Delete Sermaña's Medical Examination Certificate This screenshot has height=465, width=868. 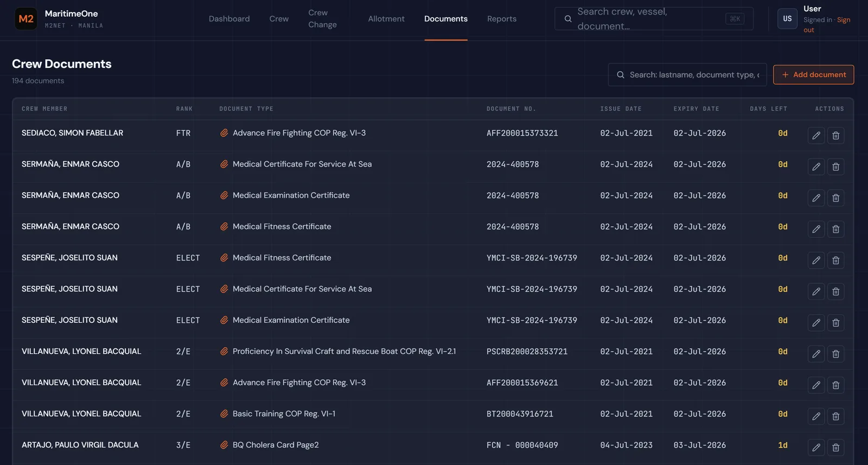[835, 198]
